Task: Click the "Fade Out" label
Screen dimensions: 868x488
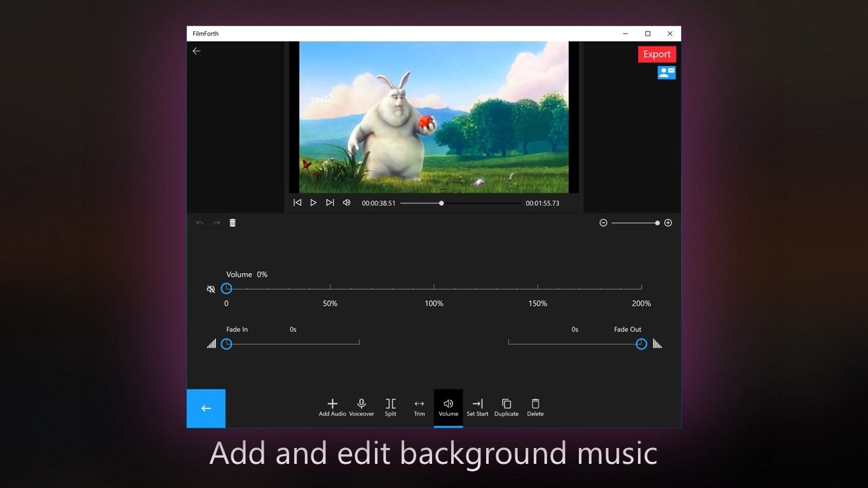Action: 628,329
